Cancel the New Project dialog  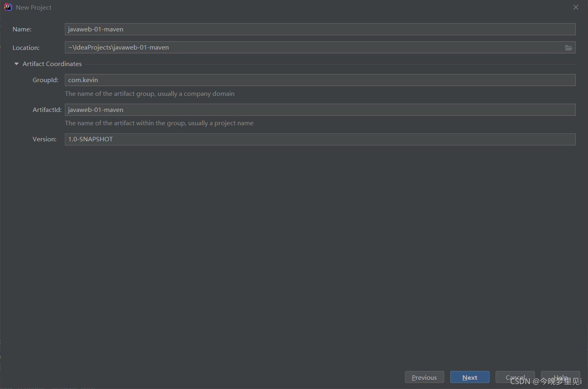[x=515, y=377]
